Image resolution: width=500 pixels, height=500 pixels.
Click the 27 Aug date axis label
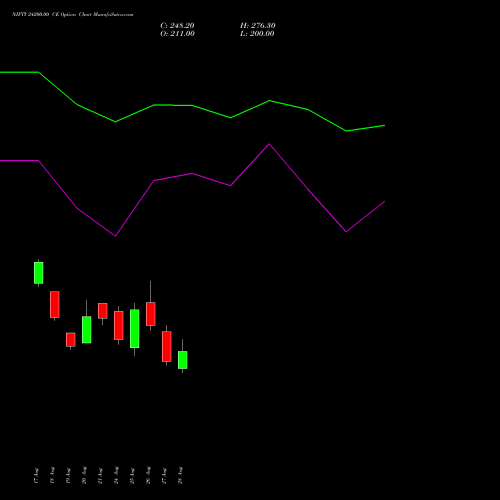[x=164, y=476]
